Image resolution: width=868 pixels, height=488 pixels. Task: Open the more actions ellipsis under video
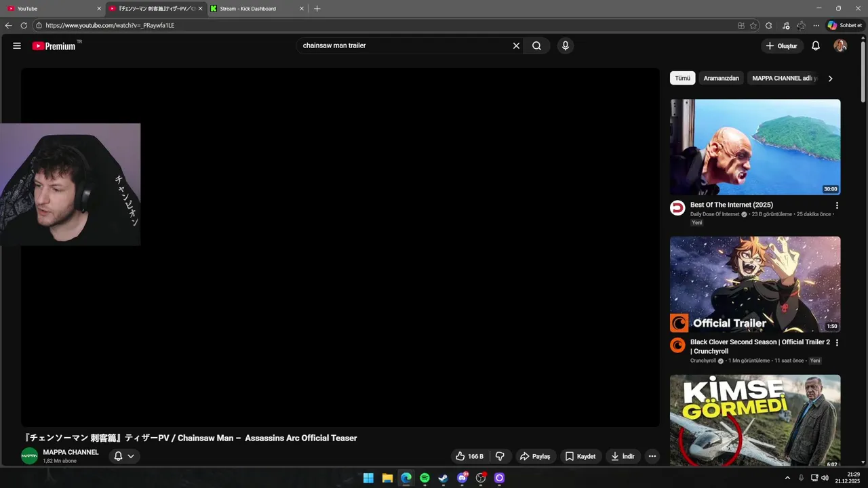[x=652, y=456]
